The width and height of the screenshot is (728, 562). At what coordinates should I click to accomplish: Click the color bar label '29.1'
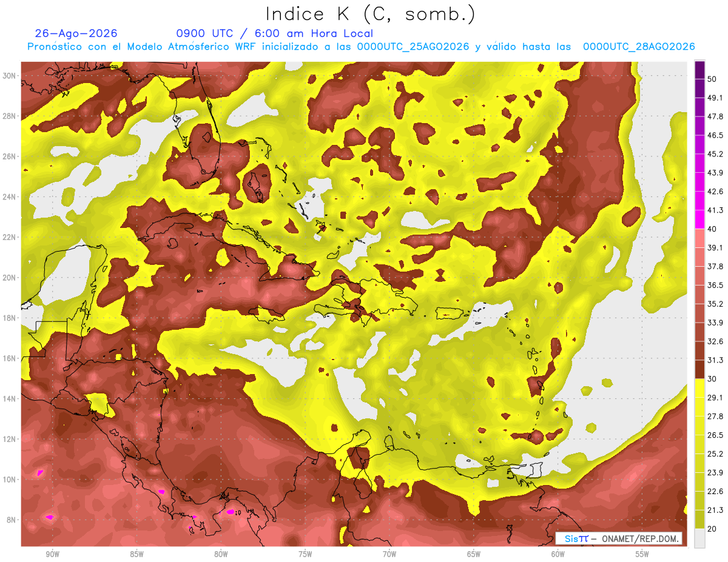click(x=715, y=398)
